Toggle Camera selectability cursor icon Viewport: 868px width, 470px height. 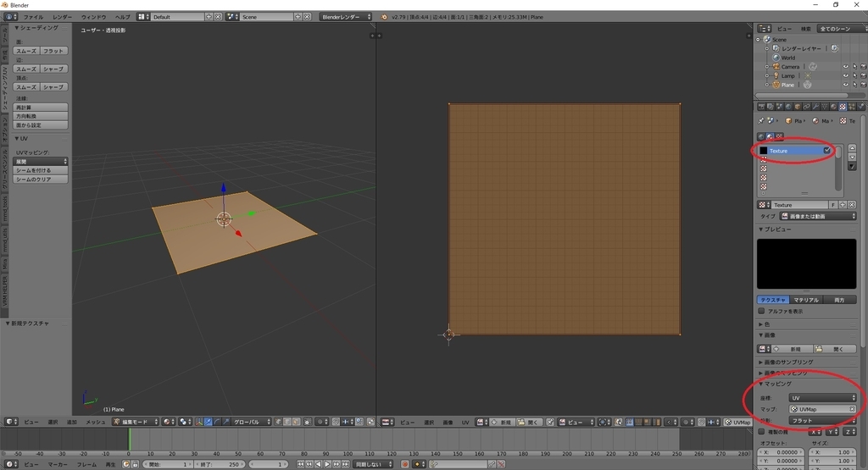pyautogui.click(x=854, y=67)
